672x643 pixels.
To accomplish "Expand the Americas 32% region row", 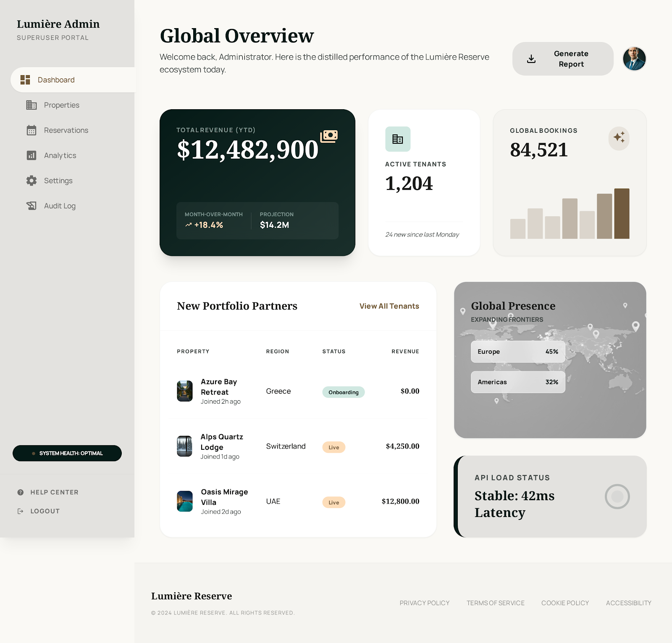I will [x=517, y=382].
